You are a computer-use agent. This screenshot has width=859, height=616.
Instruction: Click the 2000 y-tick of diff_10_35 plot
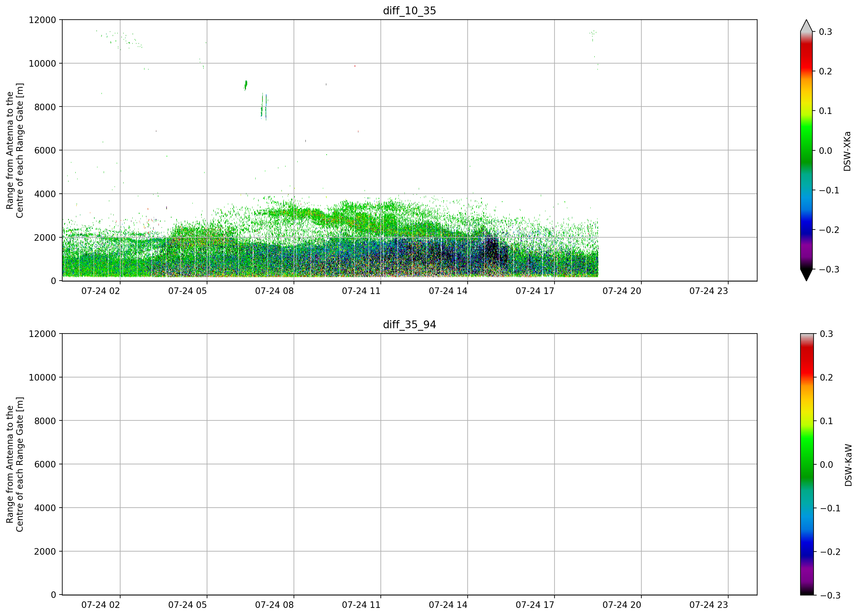pos(45,238)
